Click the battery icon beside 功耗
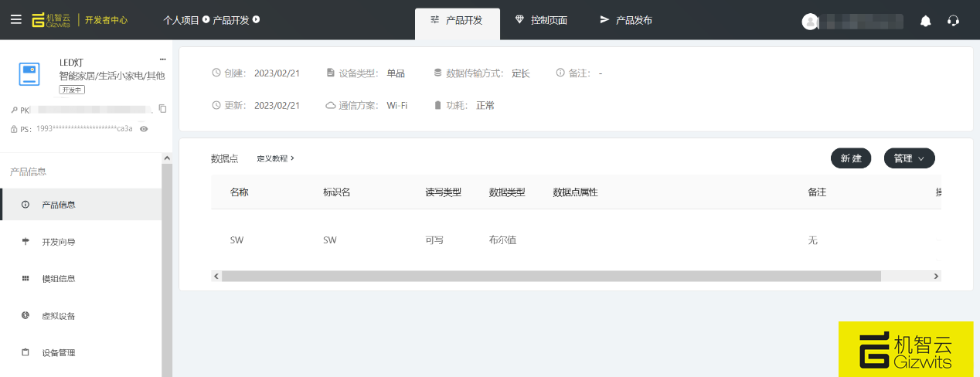 pos(438,105)
